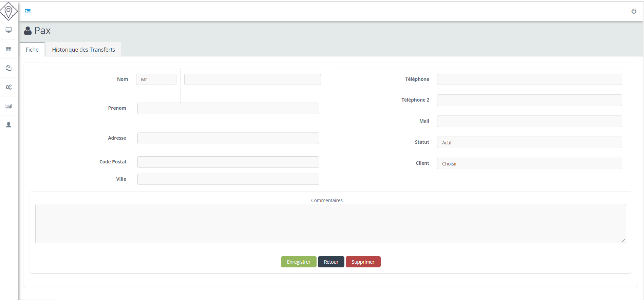Open the bar chart statistics icon
The width and height of the screenshot is (644, 300).
[x=9, y=106]
